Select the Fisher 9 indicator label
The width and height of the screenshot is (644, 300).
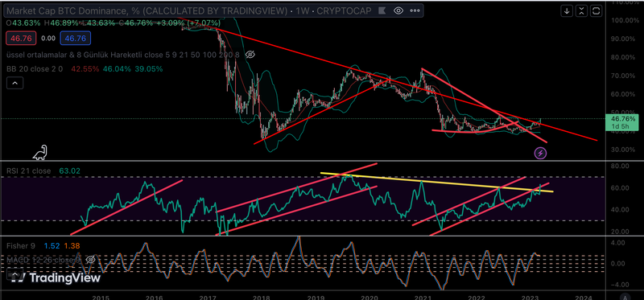[x=21, y=246]
